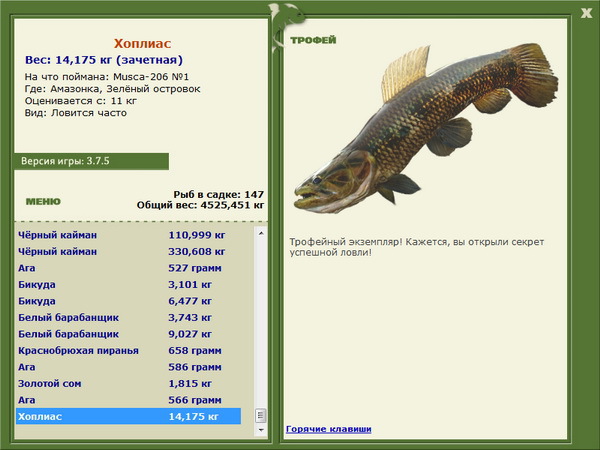Select the highlighted Хоплиас 14,175 кг entry
The width and height of the screenshot is (600, 450).
tap(129, 416)
